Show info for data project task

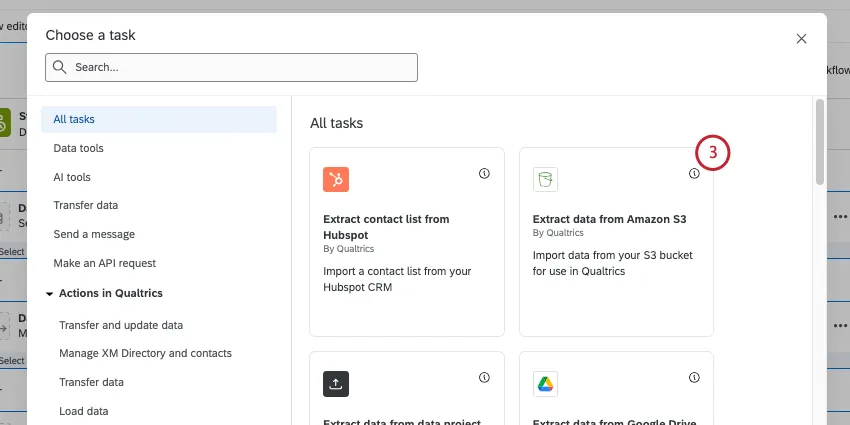485,378
